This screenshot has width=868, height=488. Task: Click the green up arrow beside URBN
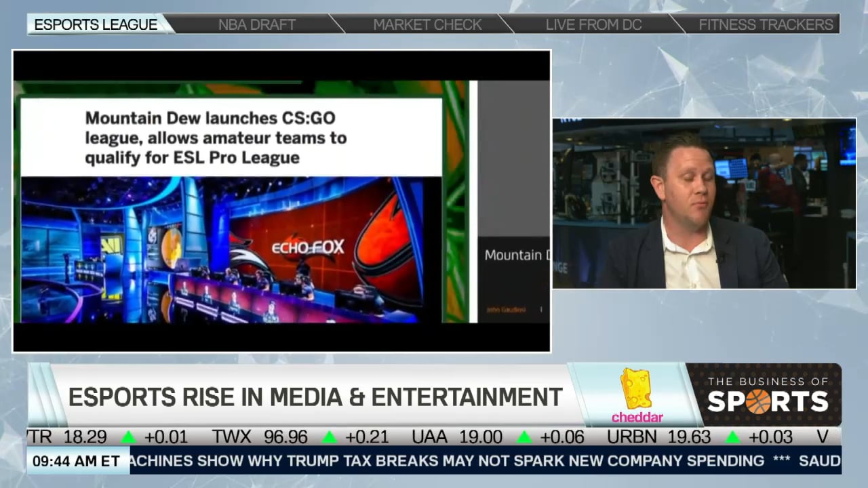click(x=732, y=437)
